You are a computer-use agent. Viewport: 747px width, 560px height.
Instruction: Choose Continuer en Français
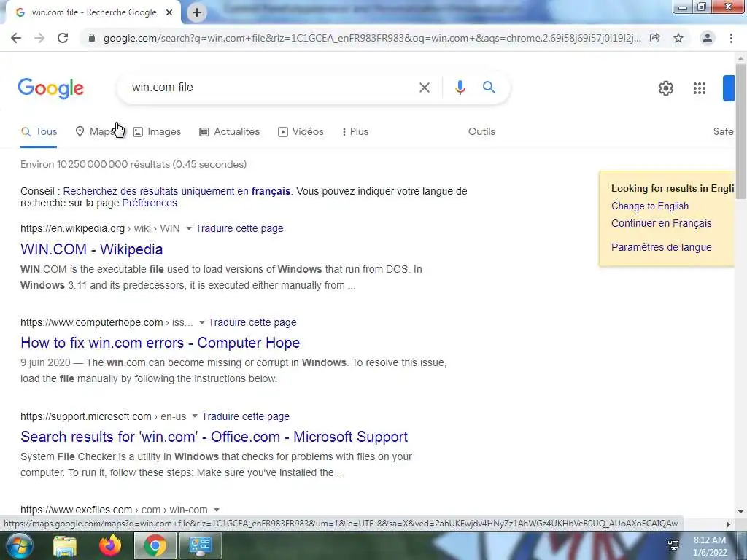click(661, 223)
